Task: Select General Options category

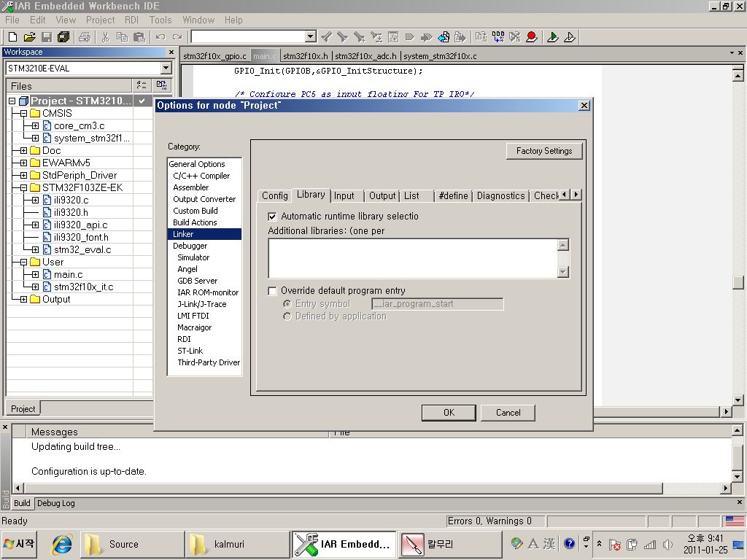Action: (197, 164)
